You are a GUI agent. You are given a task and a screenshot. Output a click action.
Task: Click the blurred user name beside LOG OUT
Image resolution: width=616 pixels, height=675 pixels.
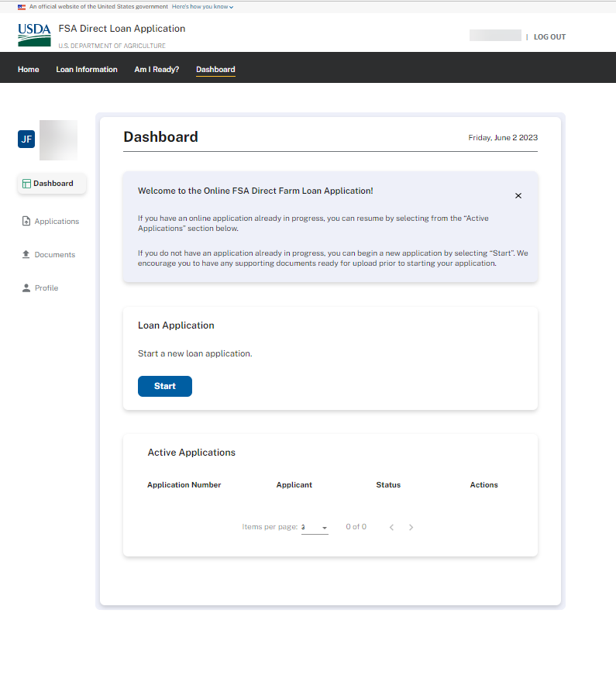[x=495, y=36]
